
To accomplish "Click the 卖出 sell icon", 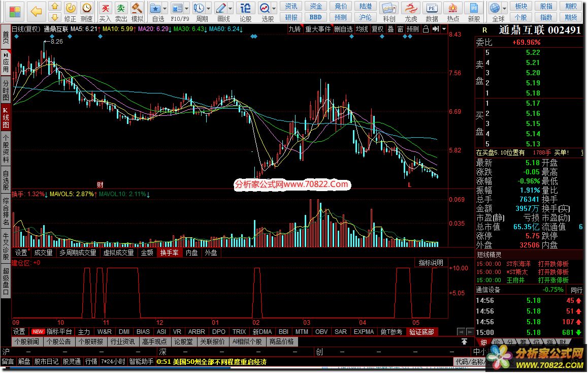I will click(x=121, y=8).
